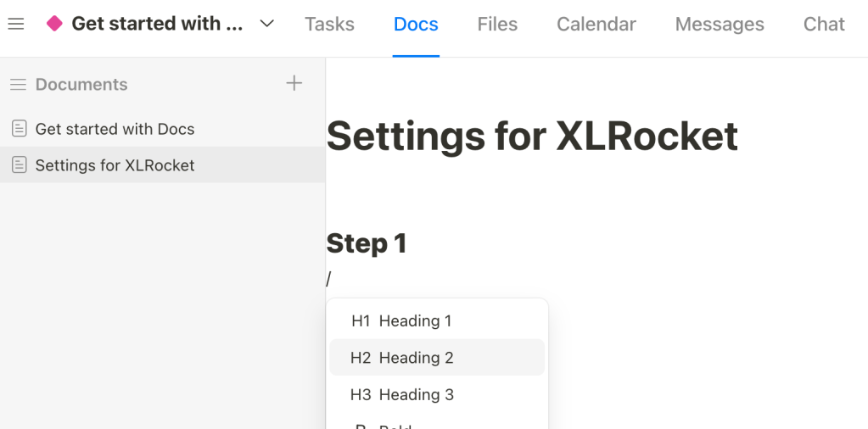Click the Documents sidebar list icon
The image size is (868, 429).
[x=18, y=85]
